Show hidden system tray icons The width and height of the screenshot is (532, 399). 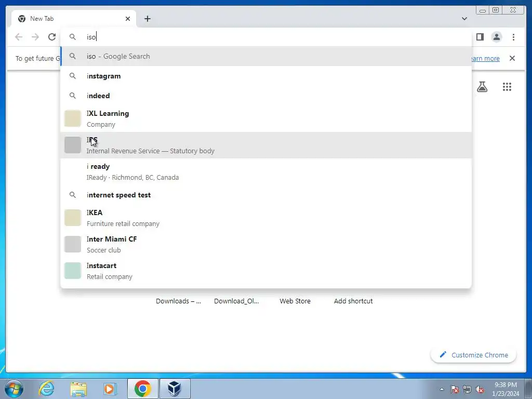[x=442, y=389]
